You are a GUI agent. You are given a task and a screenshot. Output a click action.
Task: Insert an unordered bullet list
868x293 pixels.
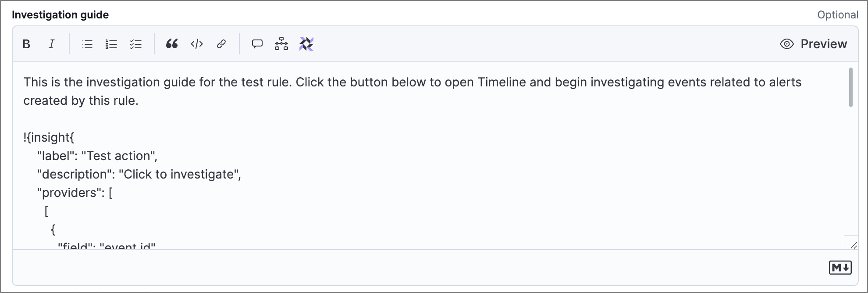click(87, 44)
